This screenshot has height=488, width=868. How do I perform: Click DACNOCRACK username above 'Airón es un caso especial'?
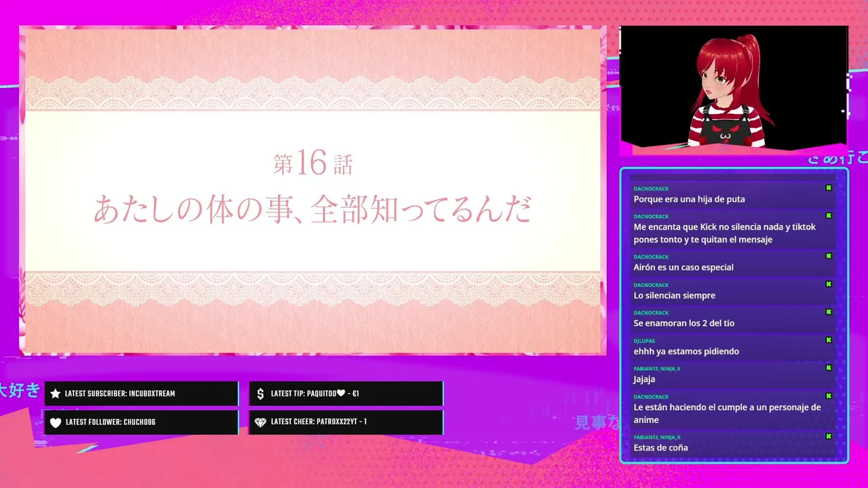point(651,257)
